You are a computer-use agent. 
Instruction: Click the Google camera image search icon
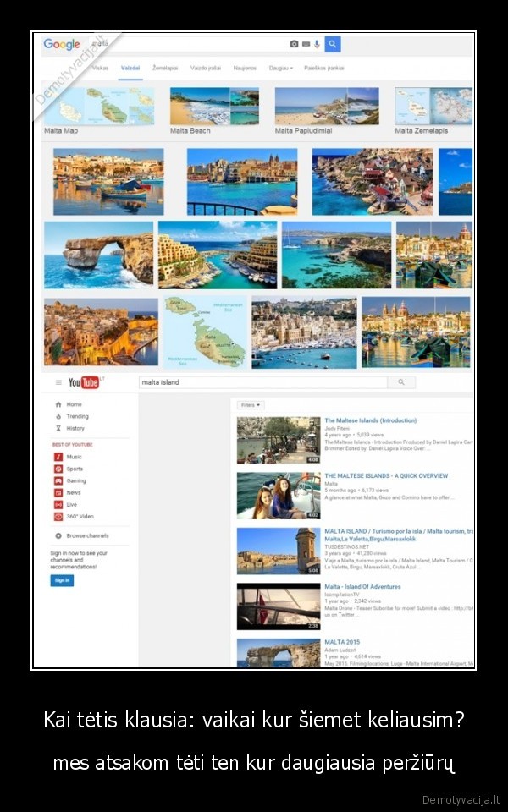tap(294, 44)
